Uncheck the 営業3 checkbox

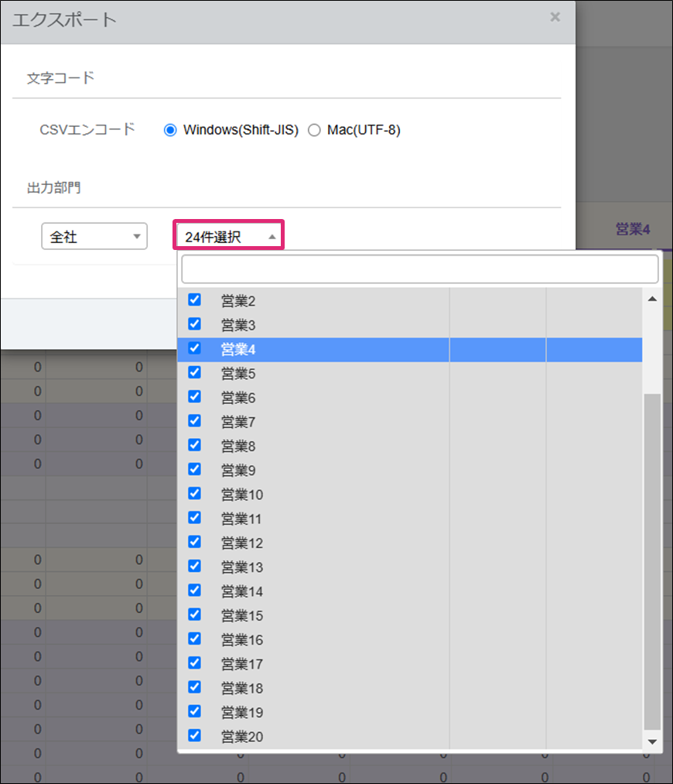point(195,324)
